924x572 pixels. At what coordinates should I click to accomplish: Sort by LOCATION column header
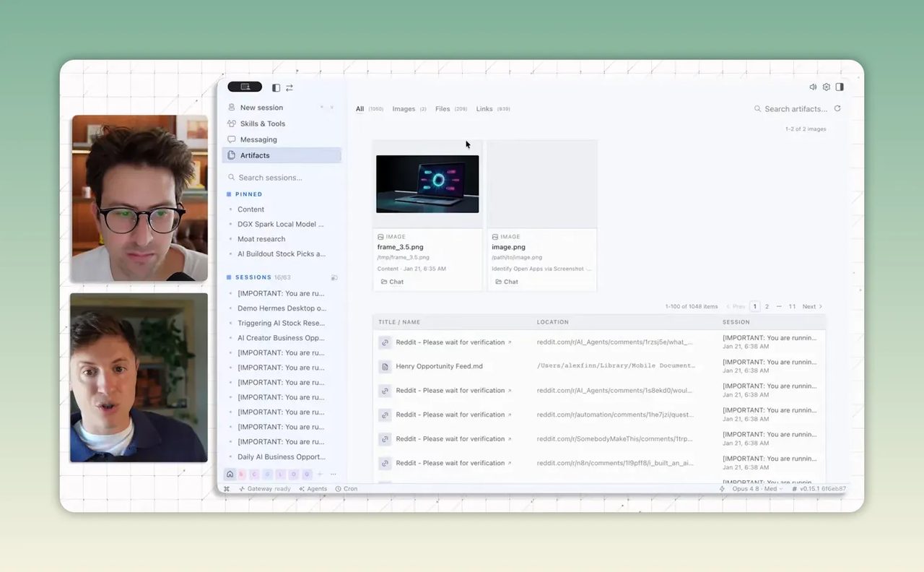pyautogui.click(x=553, y=322)
